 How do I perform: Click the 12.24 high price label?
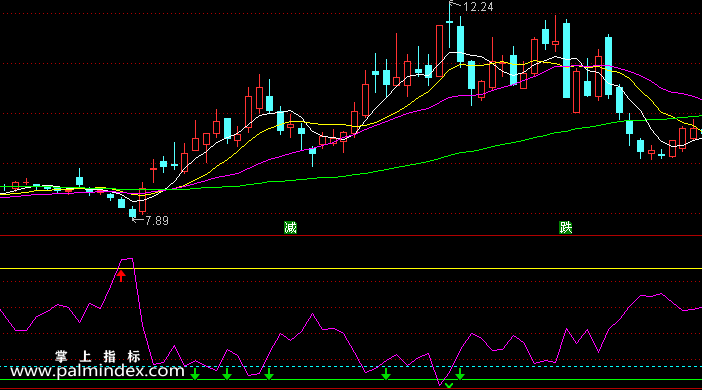(478, 7)
